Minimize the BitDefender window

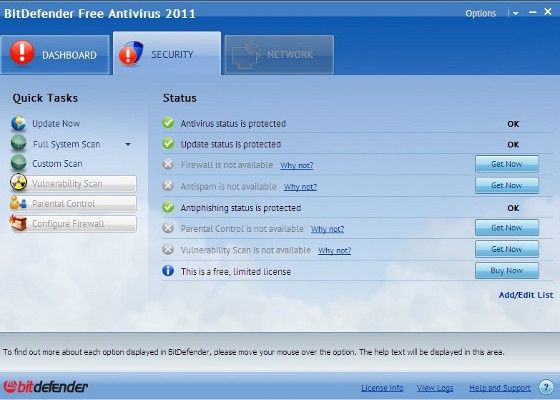[x=532, y=12]
